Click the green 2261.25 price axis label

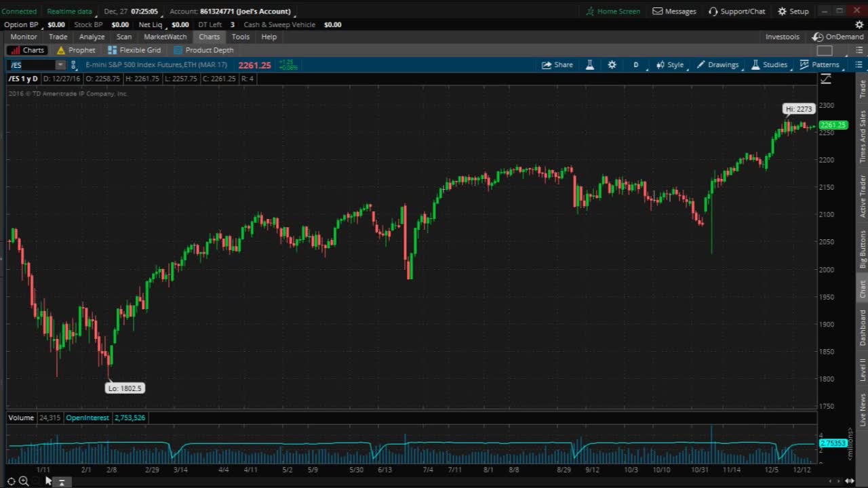coord(833,125)
